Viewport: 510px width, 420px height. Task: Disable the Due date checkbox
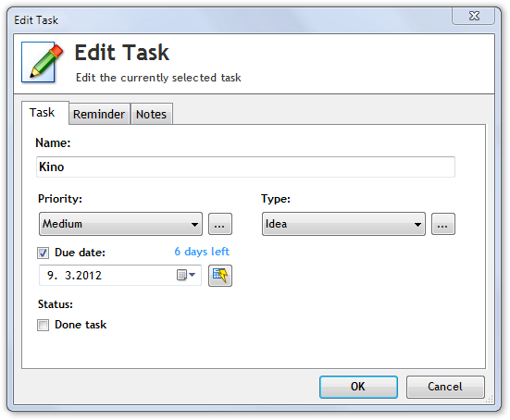[43, 253]
